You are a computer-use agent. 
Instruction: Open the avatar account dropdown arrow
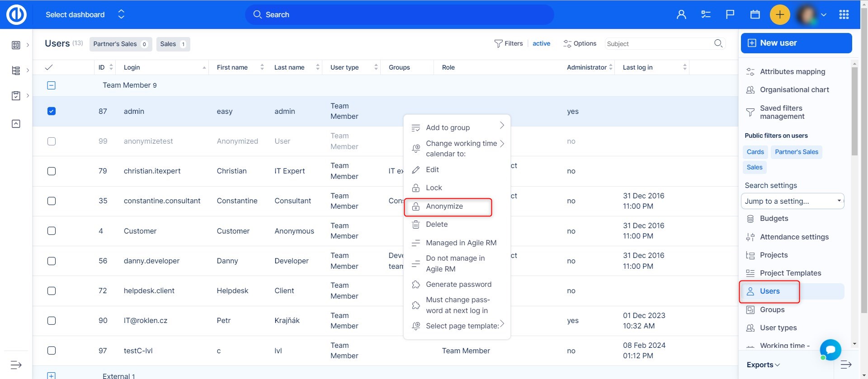point(824,15)
